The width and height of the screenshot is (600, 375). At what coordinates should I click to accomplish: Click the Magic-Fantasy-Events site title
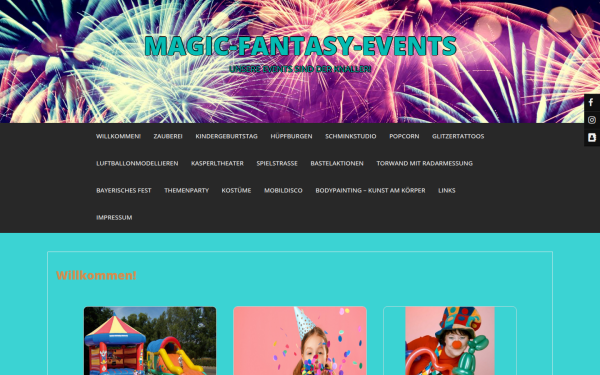click(300, 46)
